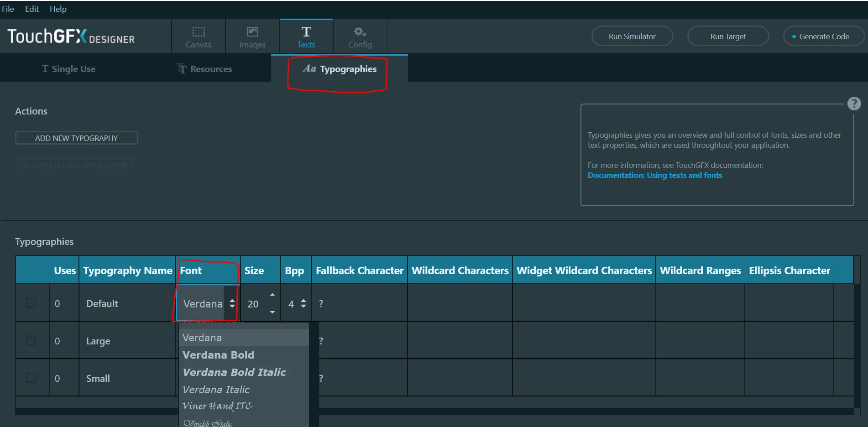Open the Config gears icon
Image resolution: width=868 pixels, height=427 pixels.
coord(360,31)
